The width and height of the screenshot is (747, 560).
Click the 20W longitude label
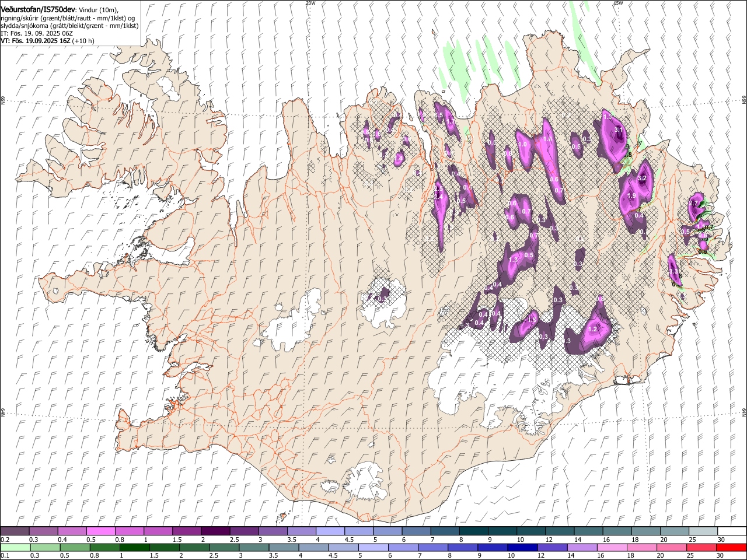[x=310, y=3]
